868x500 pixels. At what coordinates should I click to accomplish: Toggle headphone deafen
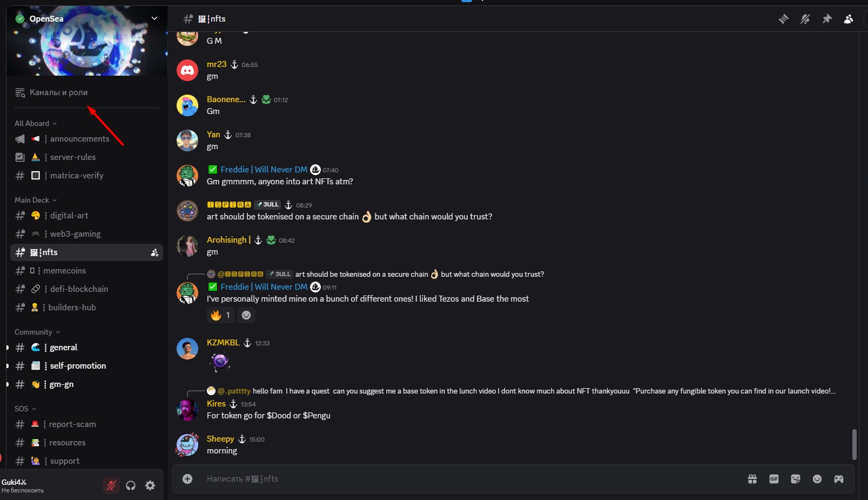[x=131, y=485]
